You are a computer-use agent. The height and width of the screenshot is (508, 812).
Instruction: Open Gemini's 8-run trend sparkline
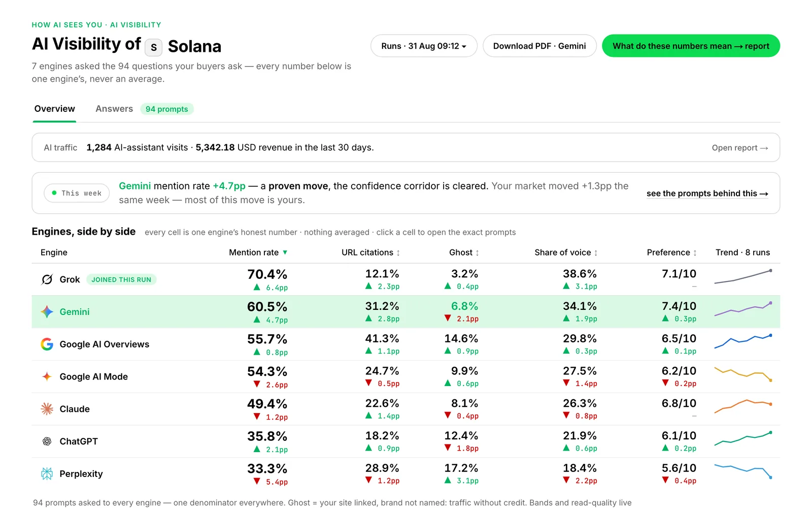point(743,309)
